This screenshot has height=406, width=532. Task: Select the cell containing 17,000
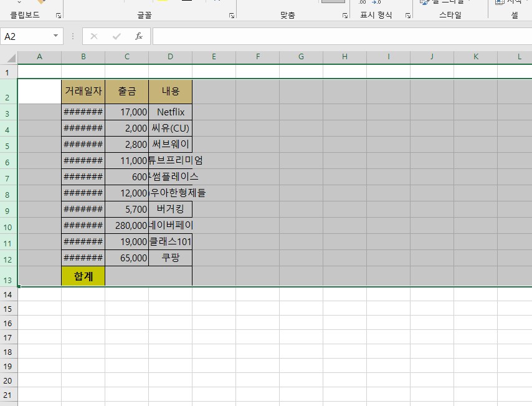[127, 112]
